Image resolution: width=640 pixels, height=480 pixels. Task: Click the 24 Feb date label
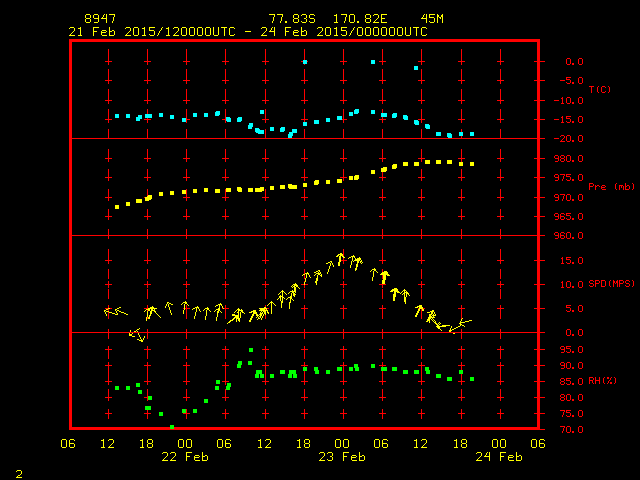499,457
